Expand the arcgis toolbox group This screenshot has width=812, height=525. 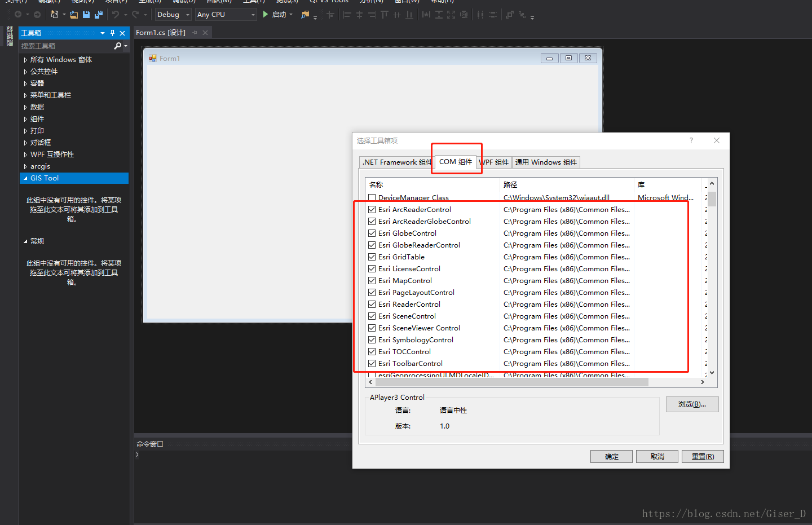point(25,166)
